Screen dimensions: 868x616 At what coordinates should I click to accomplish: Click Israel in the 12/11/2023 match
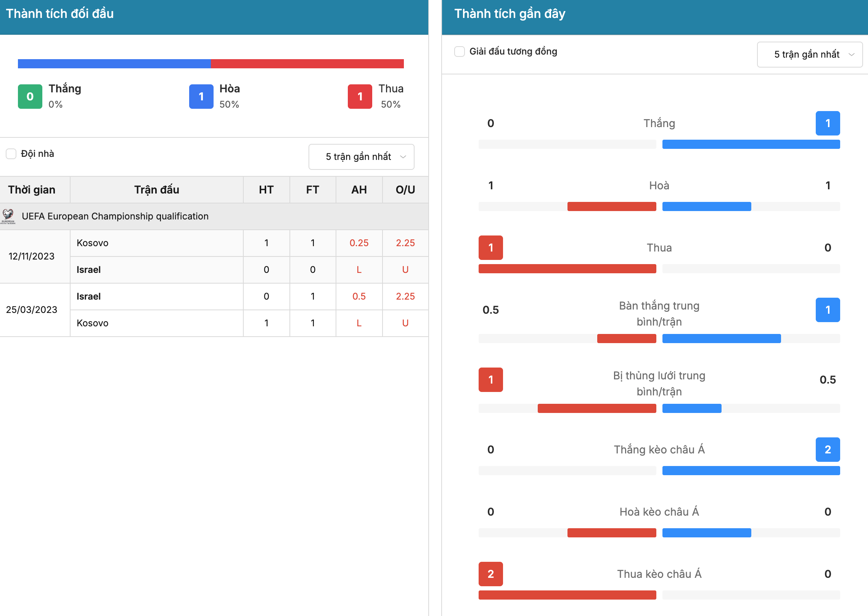click(x=88, y=270)
